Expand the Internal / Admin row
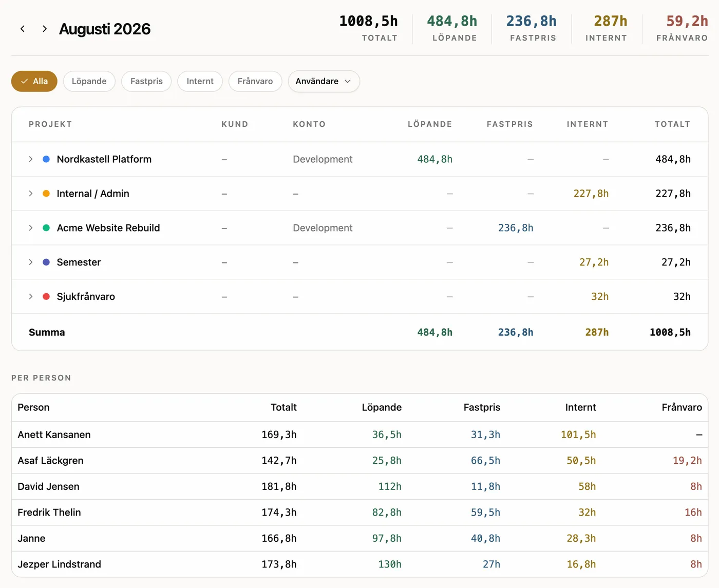 [31, 194]
